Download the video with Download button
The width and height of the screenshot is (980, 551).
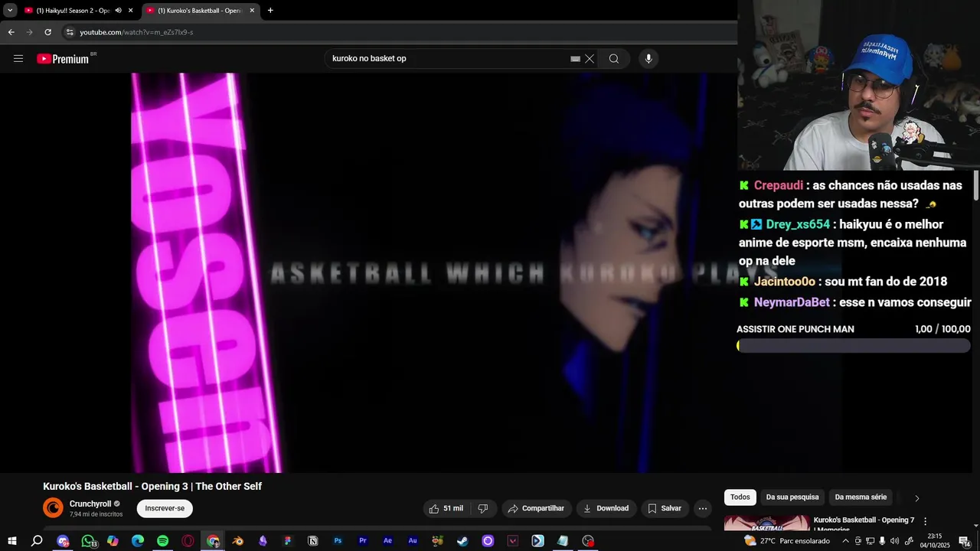[x=606, y=508]
